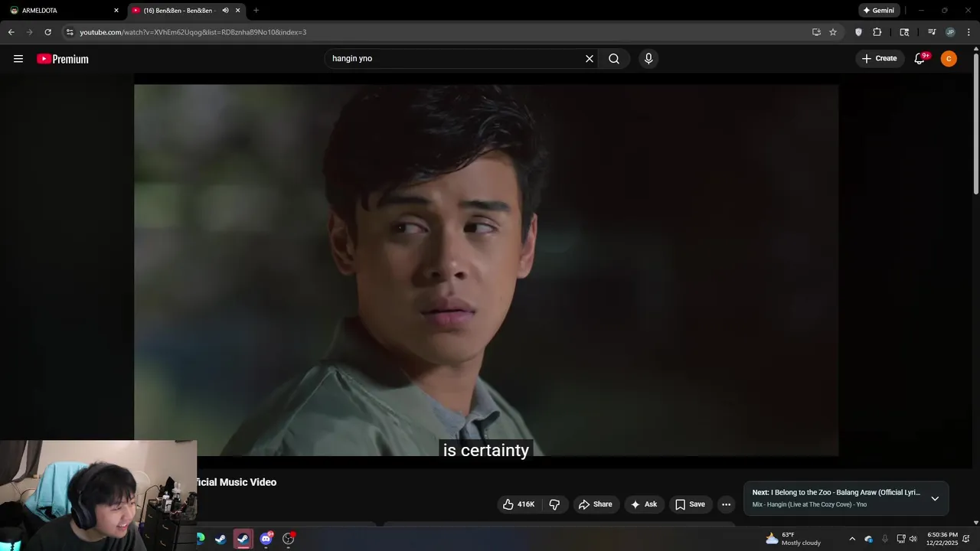Go back to the previous page

click(11, 32)
